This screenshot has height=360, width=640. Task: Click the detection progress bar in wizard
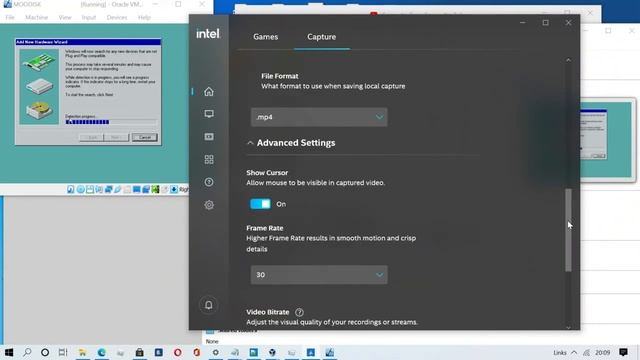pyautogui.click(x=111, y=122)
